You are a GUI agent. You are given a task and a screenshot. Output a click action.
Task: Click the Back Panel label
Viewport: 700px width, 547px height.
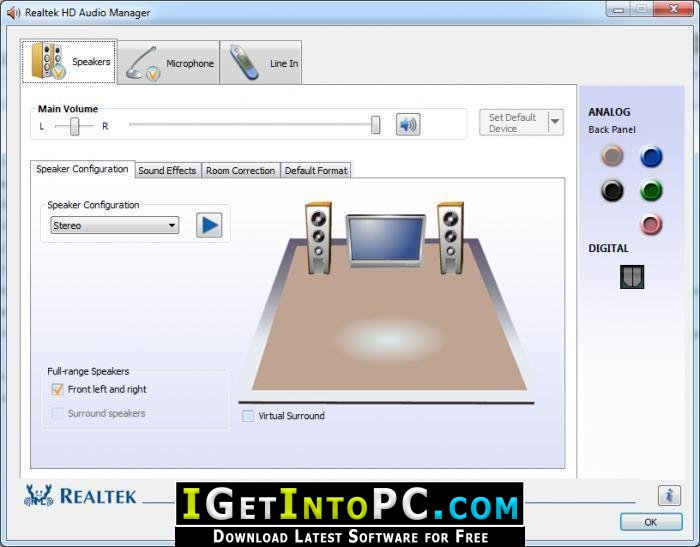[x=612, y=130]
